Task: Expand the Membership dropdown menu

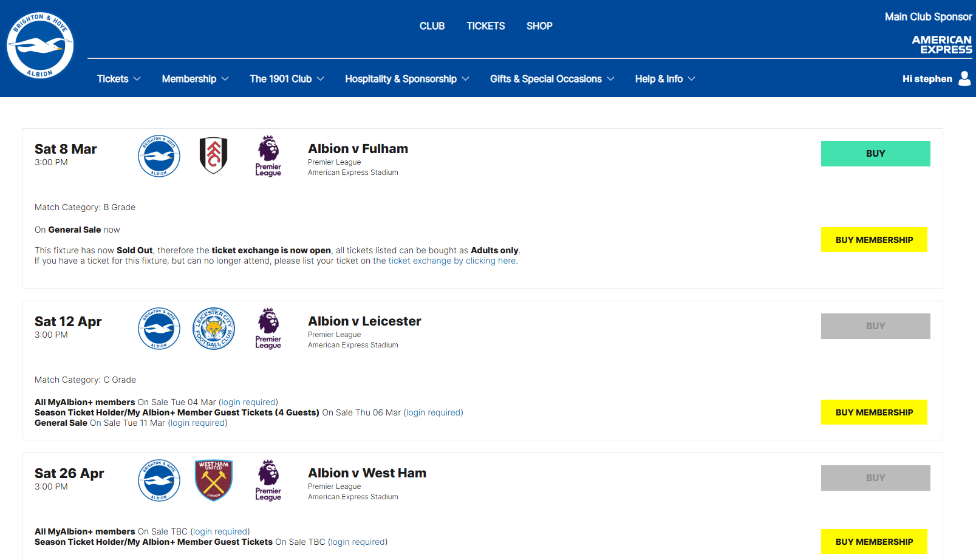Action: [x=195, y=79]
